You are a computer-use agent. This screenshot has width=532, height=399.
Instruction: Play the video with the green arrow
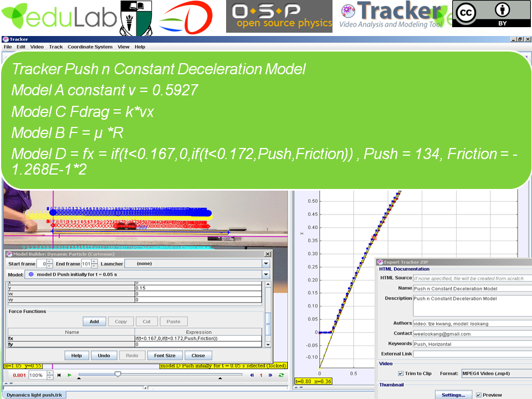click(x=70, y=375)
